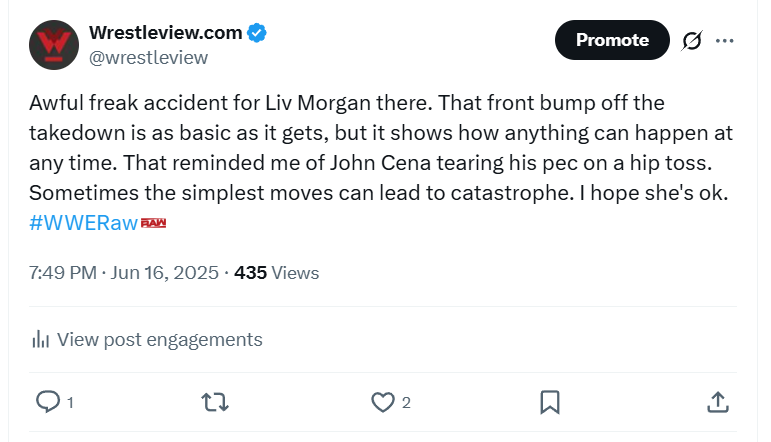Bookmark this post
This screenshot has height=442, width=771.
549,401
